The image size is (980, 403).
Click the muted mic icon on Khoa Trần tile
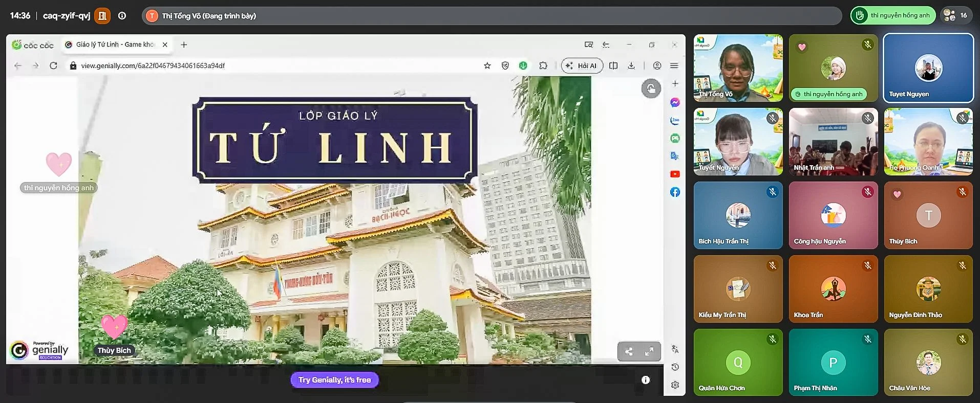[867, 265]
